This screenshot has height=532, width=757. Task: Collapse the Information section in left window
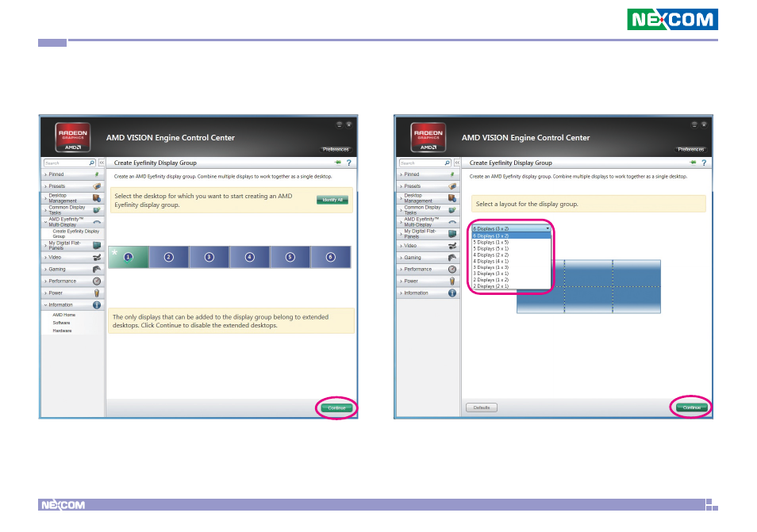45,304
